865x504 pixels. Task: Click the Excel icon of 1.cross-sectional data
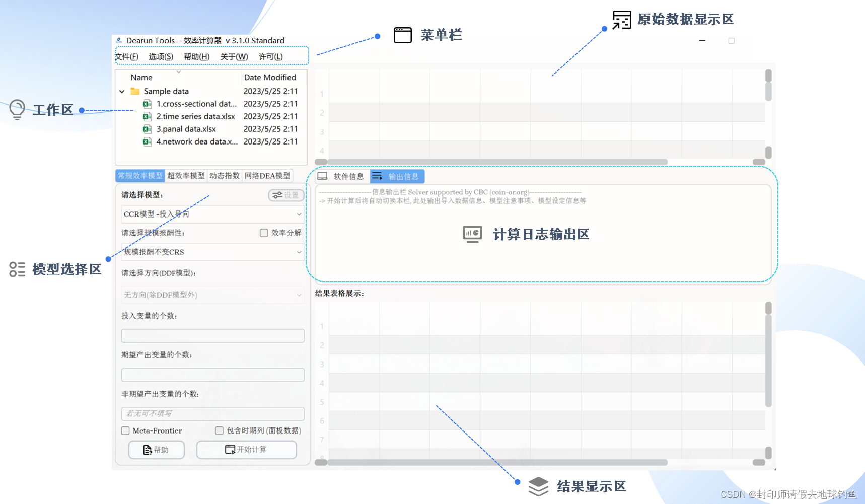[x=147, y=104]
